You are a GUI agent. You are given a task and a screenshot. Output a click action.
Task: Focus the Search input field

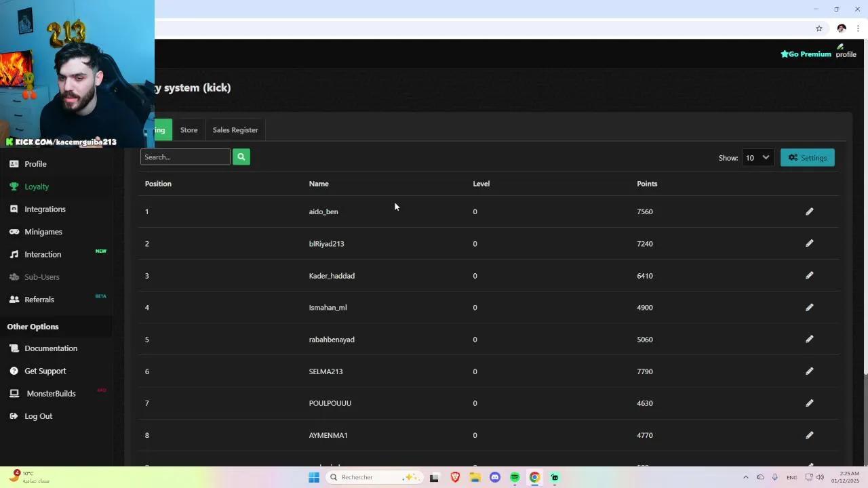tap(185, 157)
